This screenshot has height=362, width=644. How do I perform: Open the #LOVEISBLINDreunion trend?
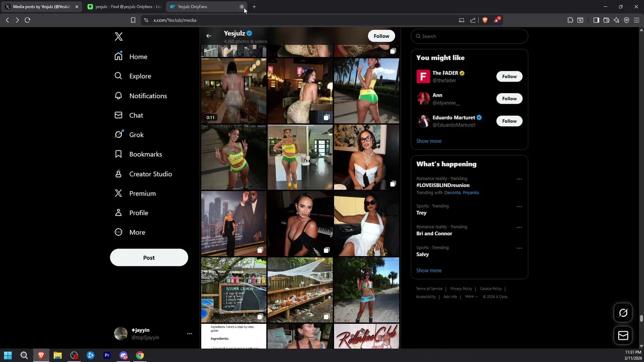point(443,185)
